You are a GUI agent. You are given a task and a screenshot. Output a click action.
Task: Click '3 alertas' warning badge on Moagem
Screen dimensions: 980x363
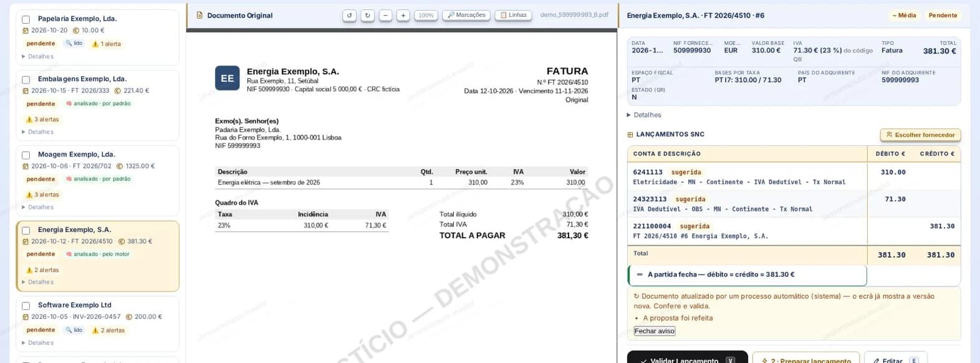click(x=42, y=195)
